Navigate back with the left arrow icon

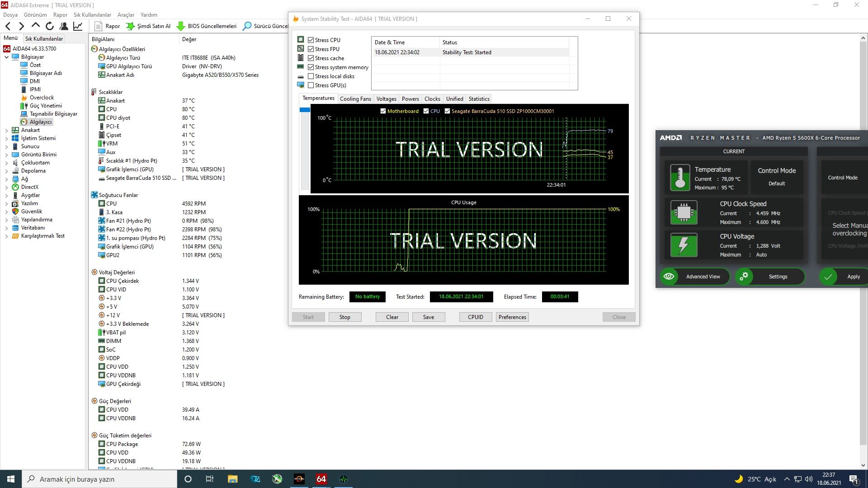pos(8,26)
